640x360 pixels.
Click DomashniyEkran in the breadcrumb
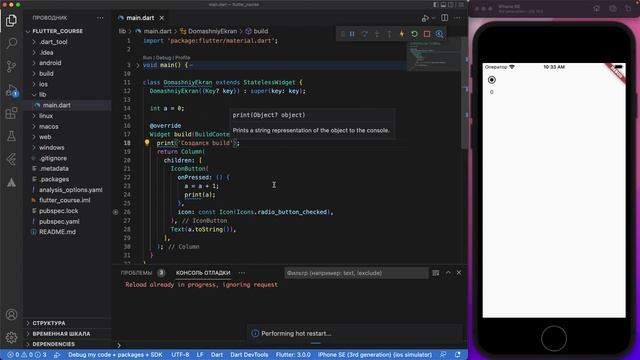pos(212,31)
